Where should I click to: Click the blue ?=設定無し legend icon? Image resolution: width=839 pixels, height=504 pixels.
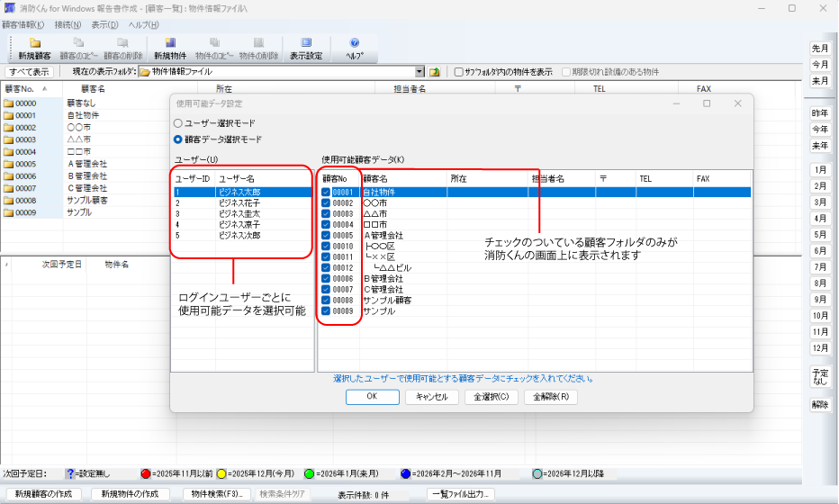69,472
